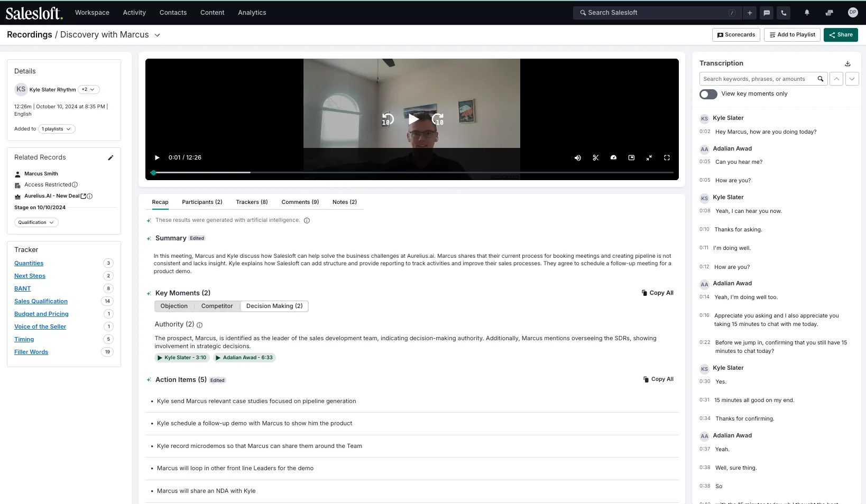Expand the +2 participants dropdown

coord(88,89)
